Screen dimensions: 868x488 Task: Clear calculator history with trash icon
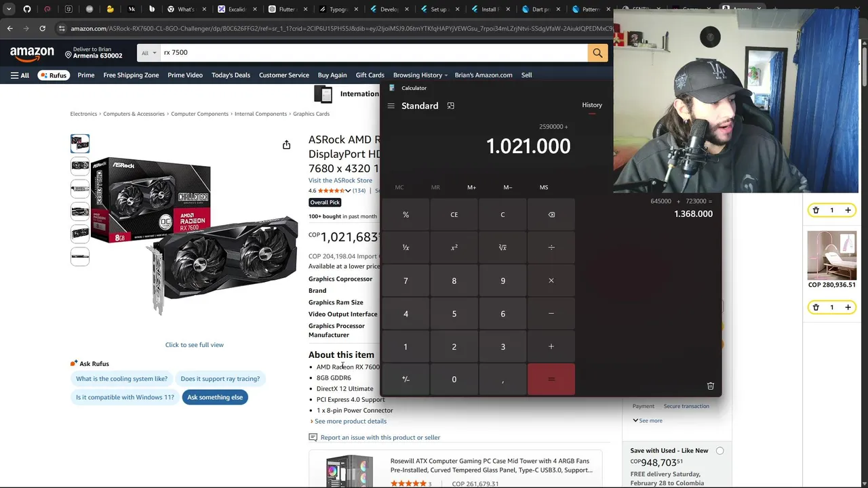[710, 386]
